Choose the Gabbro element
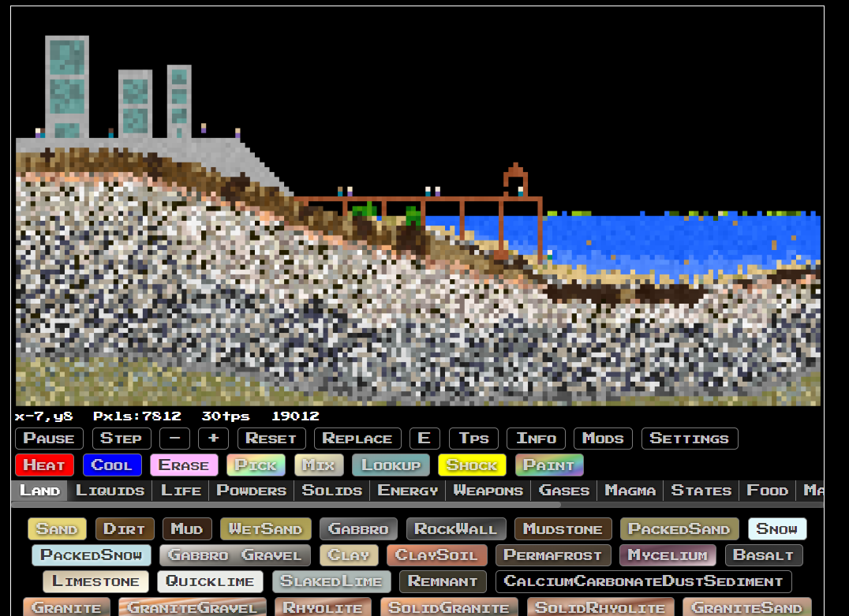The width and height of the screenshot is (849, 616). click(x=358, y=529)
